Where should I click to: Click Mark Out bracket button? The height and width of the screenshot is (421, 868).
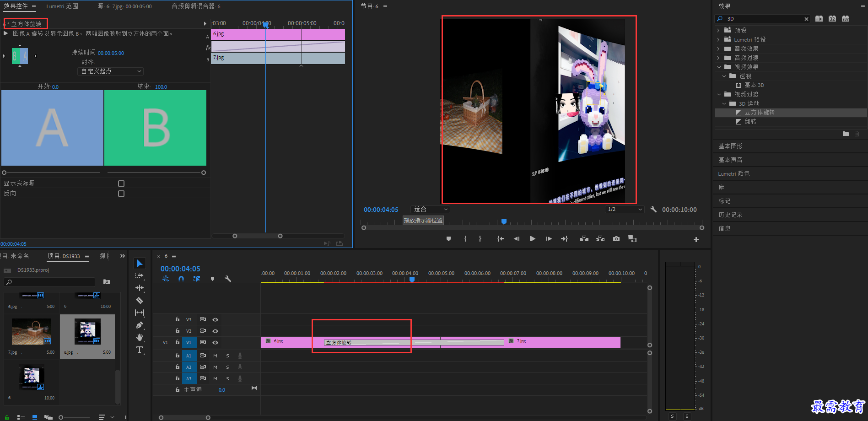tap(480, 239)
